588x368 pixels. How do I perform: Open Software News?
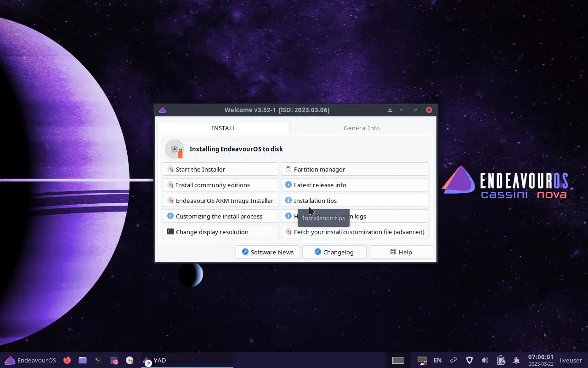coord(268,252)
